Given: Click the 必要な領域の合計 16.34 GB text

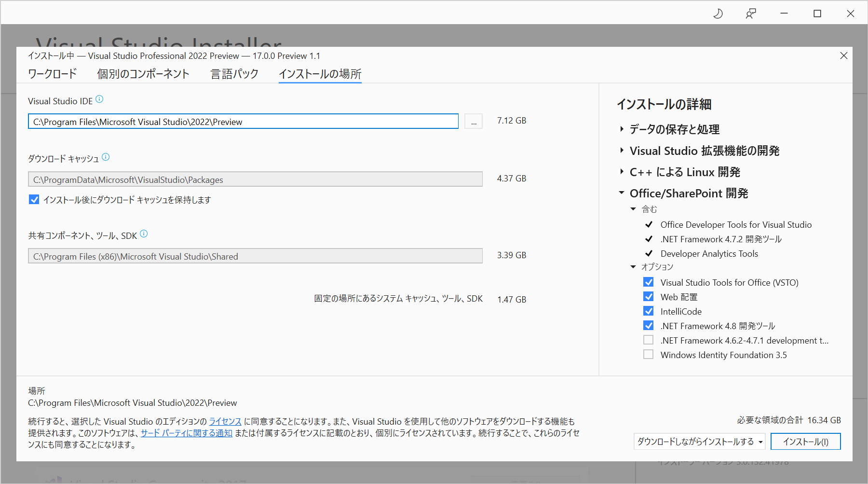Looking at the screenshot, I should 789,420.
